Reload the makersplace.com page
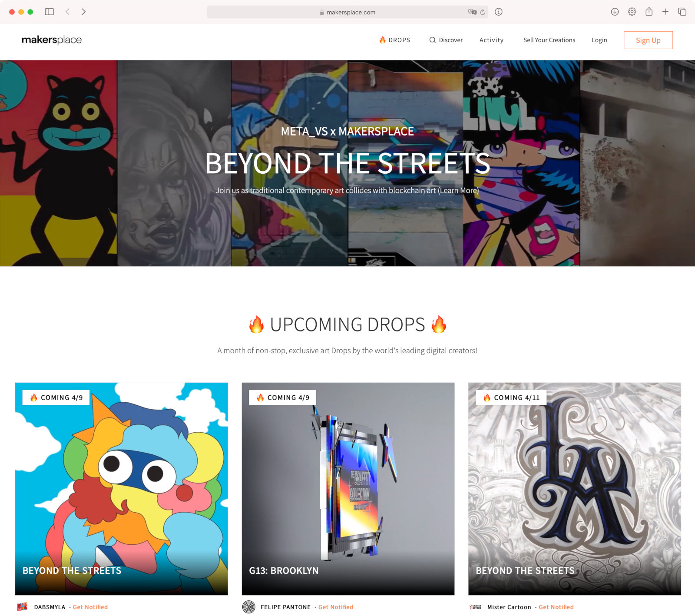The image size is (695, 616). (483, 12)
